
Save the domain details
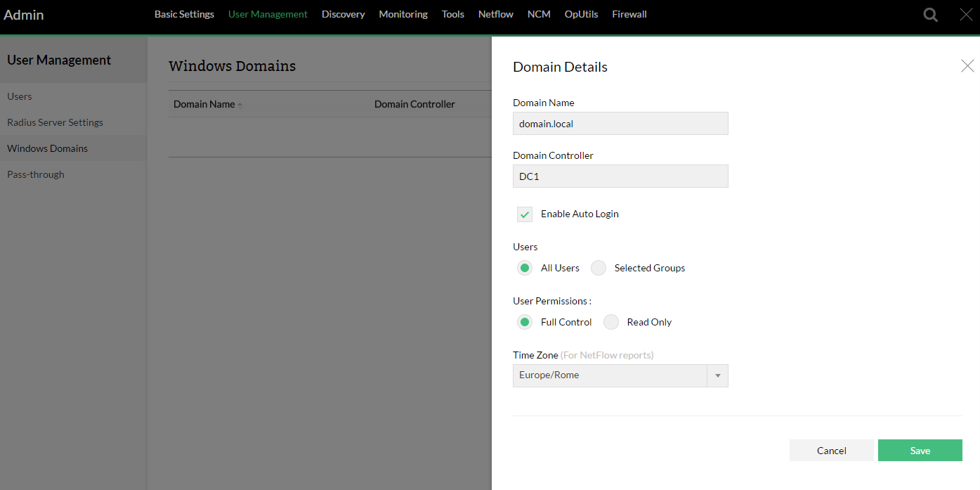pyautogui.click(x=920, y=451)
